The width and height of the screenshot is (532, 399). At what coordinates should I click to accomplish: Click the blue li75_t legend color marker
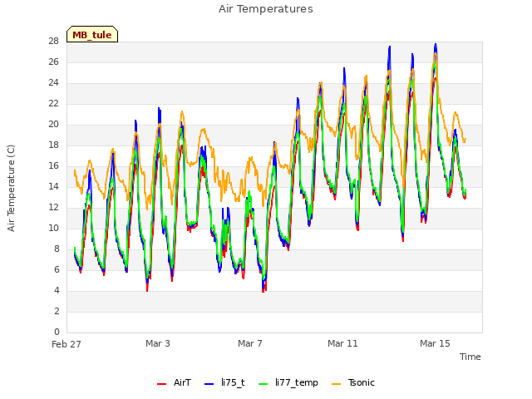[209, 384]
